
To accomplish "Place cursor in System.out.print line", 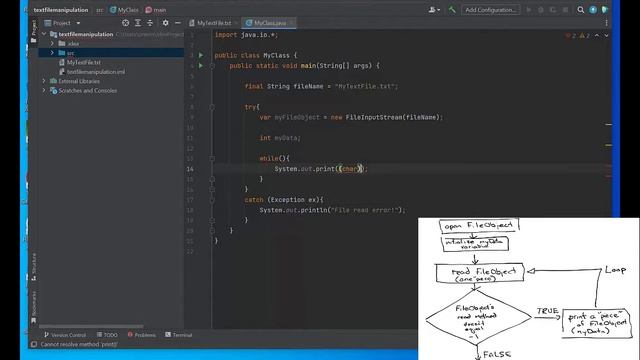I will (321, 169).
